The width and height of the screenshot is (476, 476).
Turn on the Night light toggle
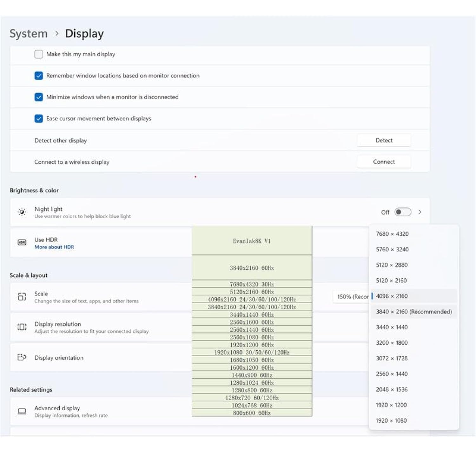(403, 212)
